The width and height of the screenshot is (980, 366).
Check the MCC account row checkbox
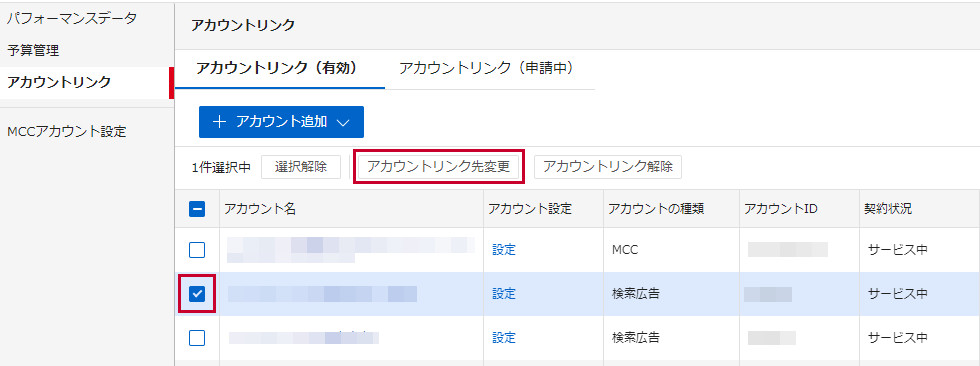197,250
